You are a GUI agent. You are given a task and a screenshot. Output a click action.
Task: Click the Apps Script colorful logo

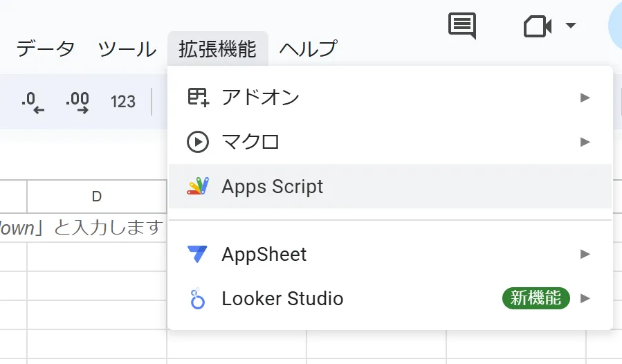coord(198,186)
